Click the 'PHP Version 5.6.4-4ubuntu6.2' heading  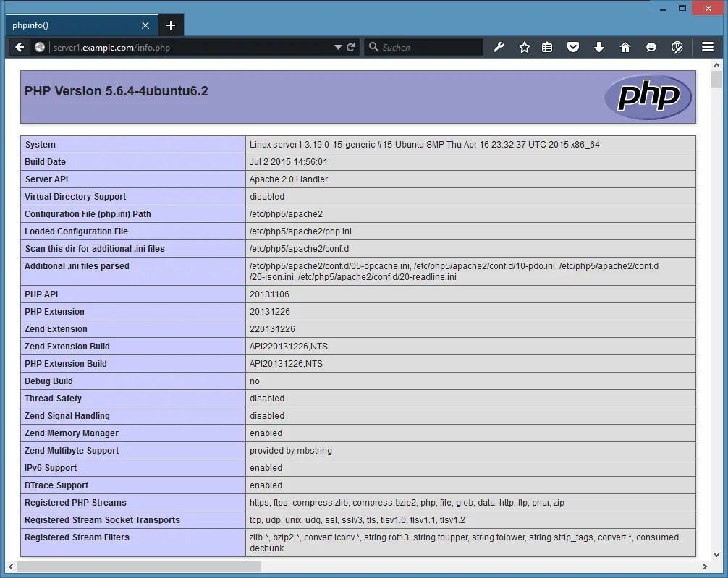click(x=116, y=91)
